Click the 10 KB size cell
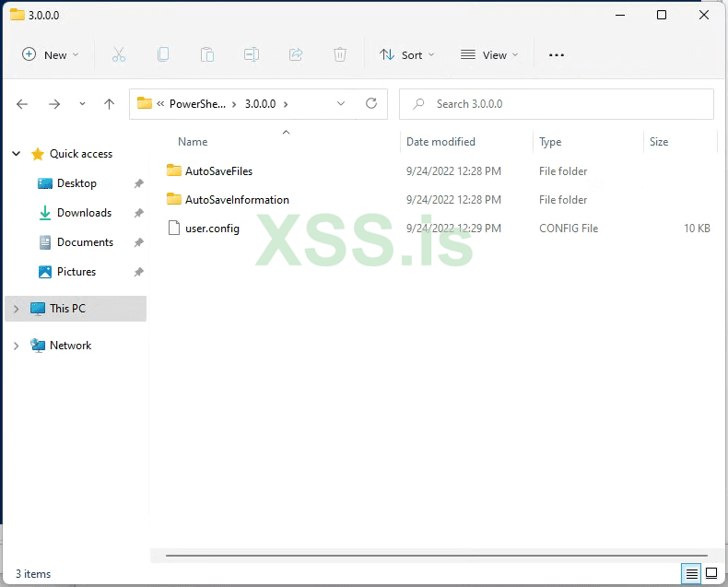 (697, 229)
